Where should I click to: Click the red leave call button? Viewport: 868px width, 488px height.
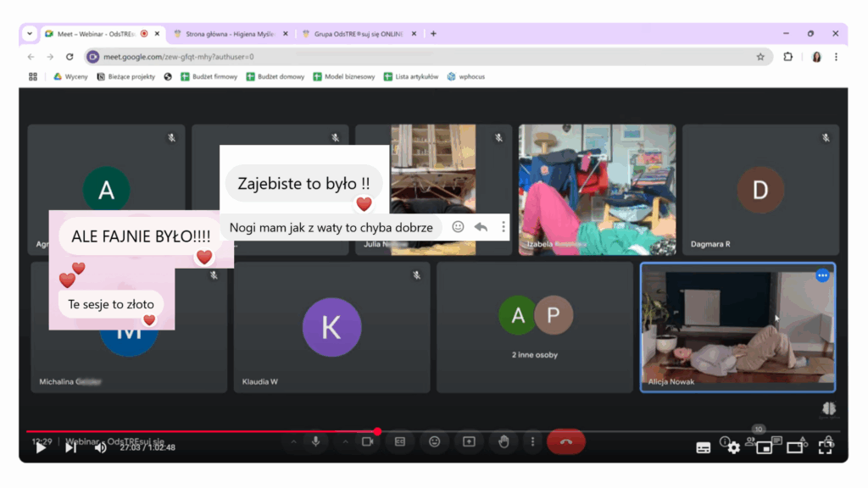point(566,441)
